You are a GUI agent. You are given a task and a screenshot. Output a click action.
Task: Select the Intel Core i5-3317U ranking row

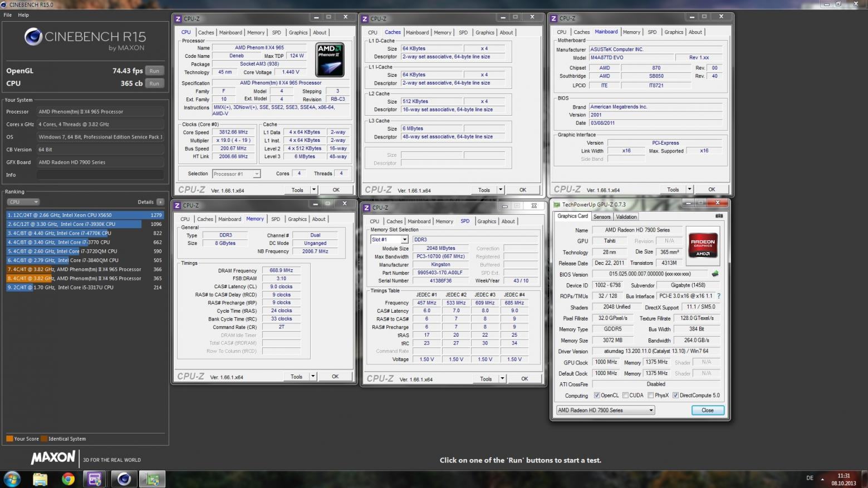[85, 288]
